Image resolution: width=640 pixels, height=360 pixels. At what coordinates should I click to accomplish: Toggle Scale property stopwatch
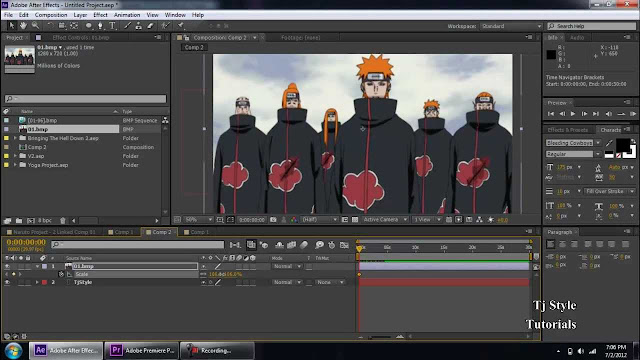tap(61, 274)
